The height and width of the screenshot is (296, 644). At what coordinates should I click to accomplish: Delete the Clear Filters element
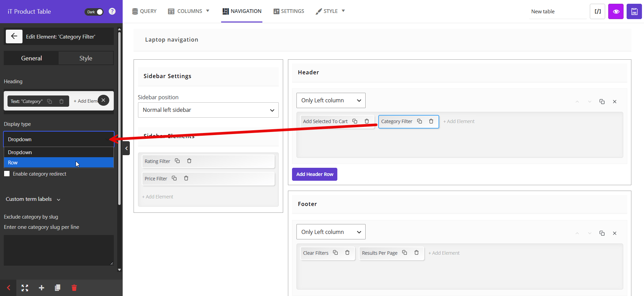click(x=347, y=252)
